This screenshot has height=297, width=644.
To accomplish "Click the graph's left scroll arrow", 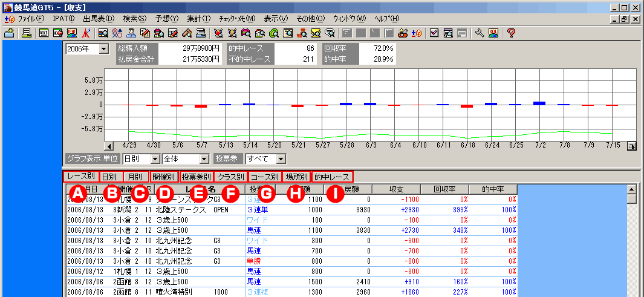I will 109,146.
